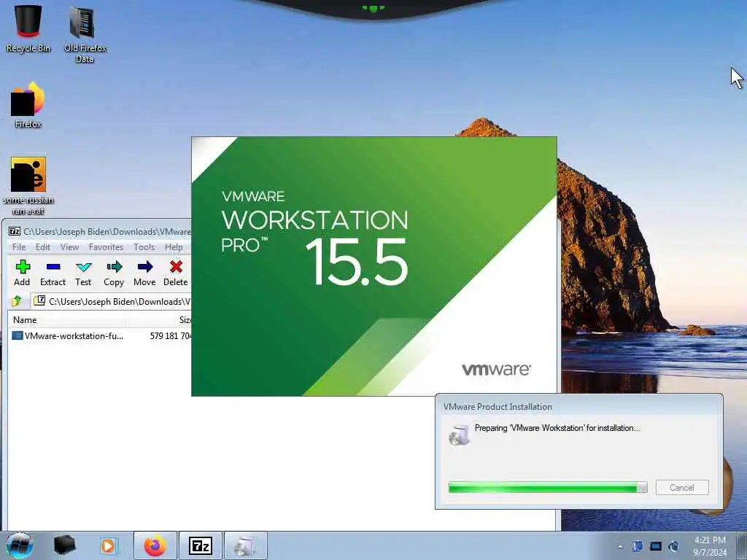Viewport: 747px width, 560px height.
Task: Click the 7z icon in window title bar
Action: tap(15, 231)
